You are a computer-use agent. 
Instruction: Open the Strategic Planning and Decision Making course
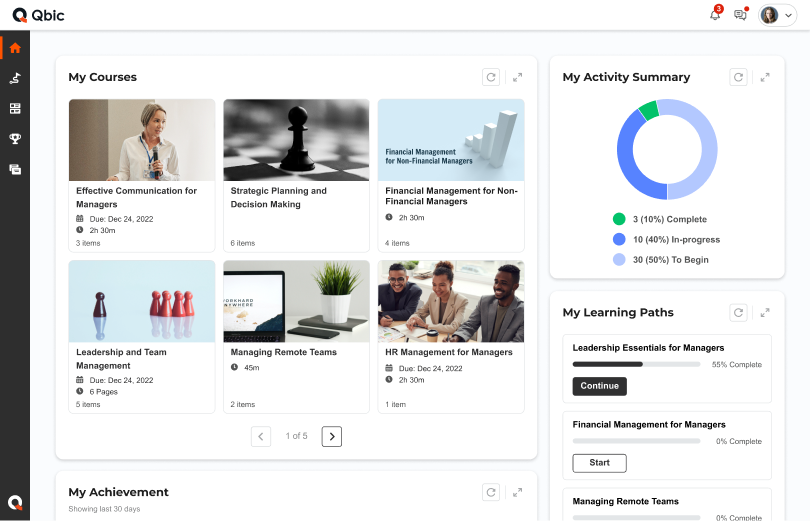tap(296, 175)
